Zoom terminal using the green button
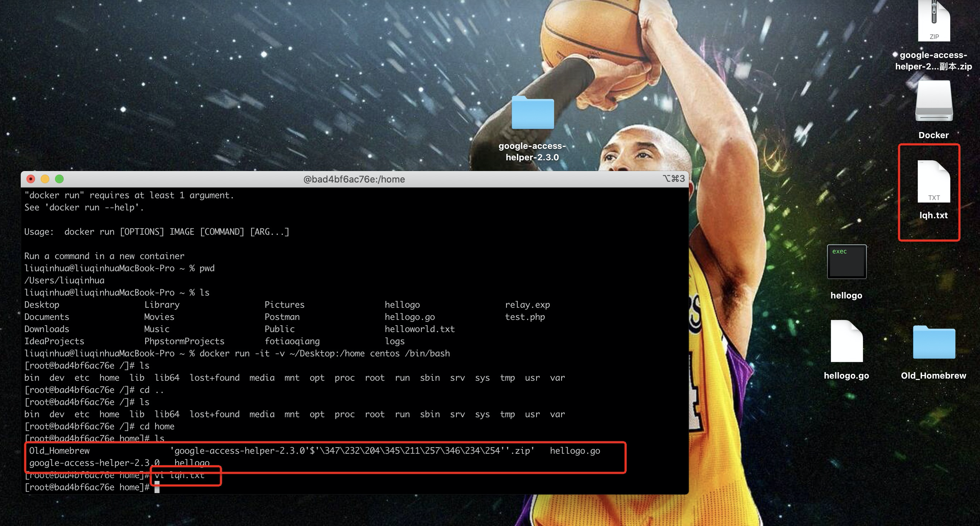Image resolution: width=980 pixels, height=526 pixels. click(x=59, y=179)
